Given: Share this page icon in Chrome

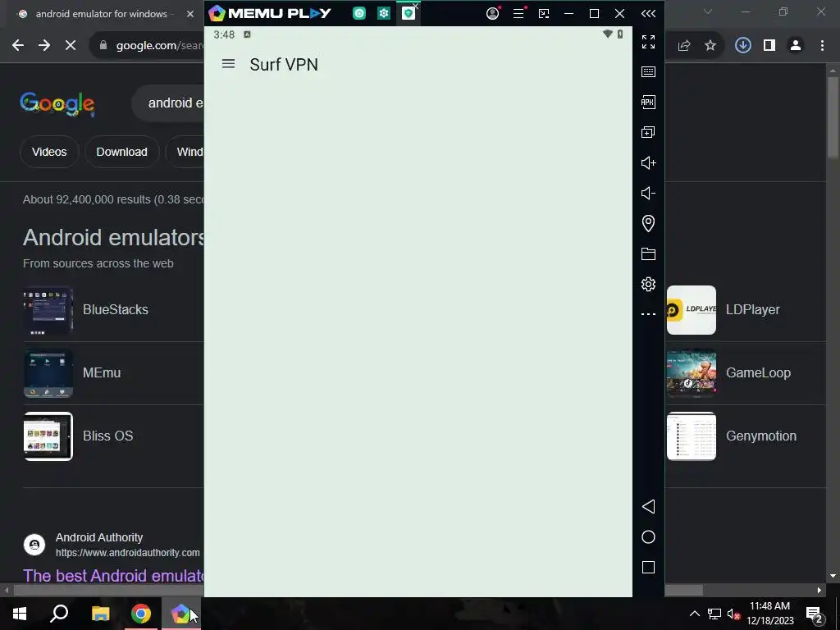Looking at the screenshot, I should 684,46.
